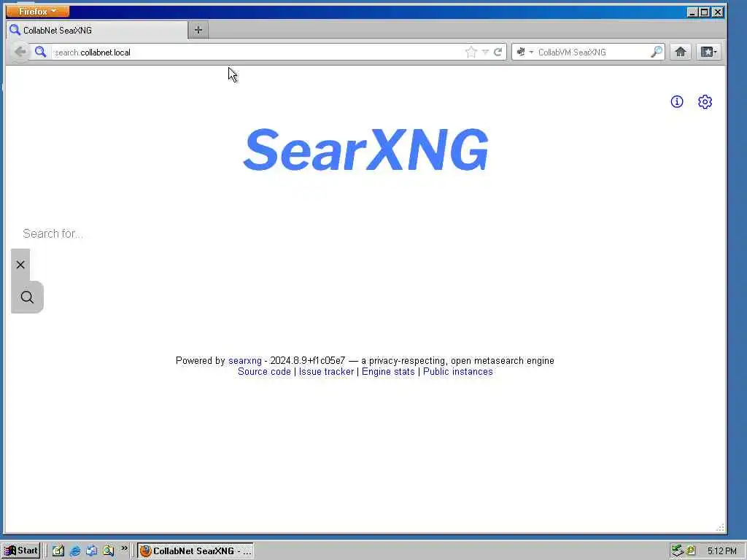This screenshot has width=747, height=560.
Task: Click the site identity magnifier icon in the URL bar
Action: click(41, 52)
